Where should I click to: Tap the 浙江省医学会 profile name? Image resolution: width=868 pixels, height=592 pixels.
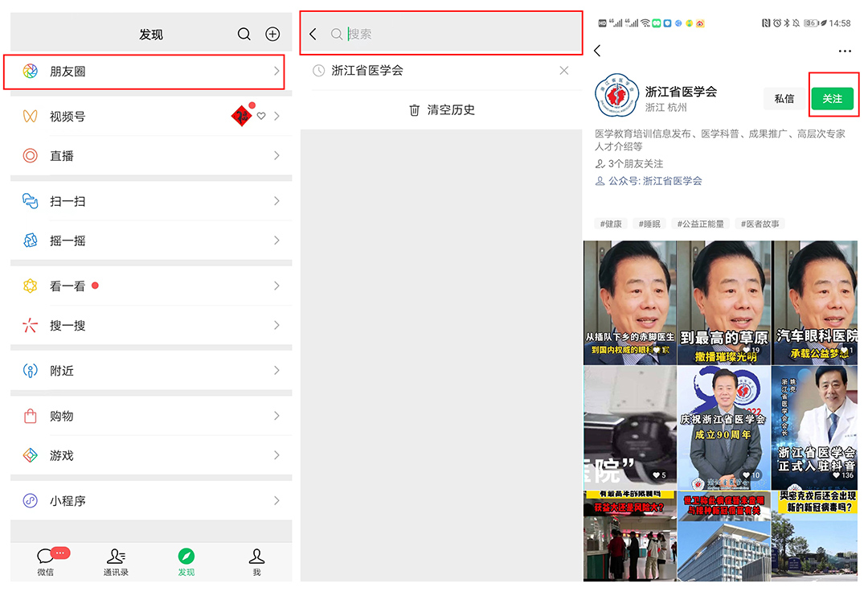[681, 92]
